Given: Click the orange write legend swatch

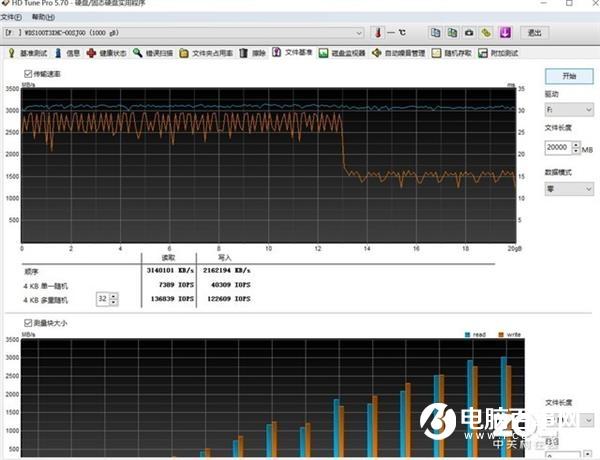Looking at the screenshot, I should [x=501, y=334].
